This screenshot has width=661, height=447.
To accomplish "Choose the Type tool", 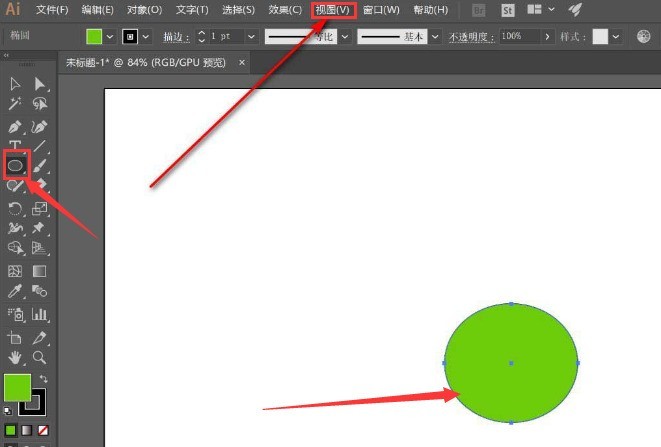I will (x=15, y=145).
